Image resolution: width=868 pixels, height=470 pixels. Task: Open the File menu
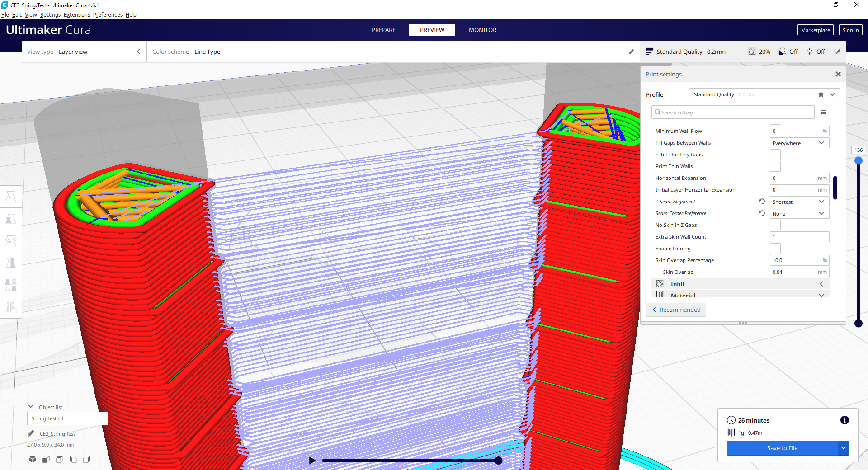[5, 14]
